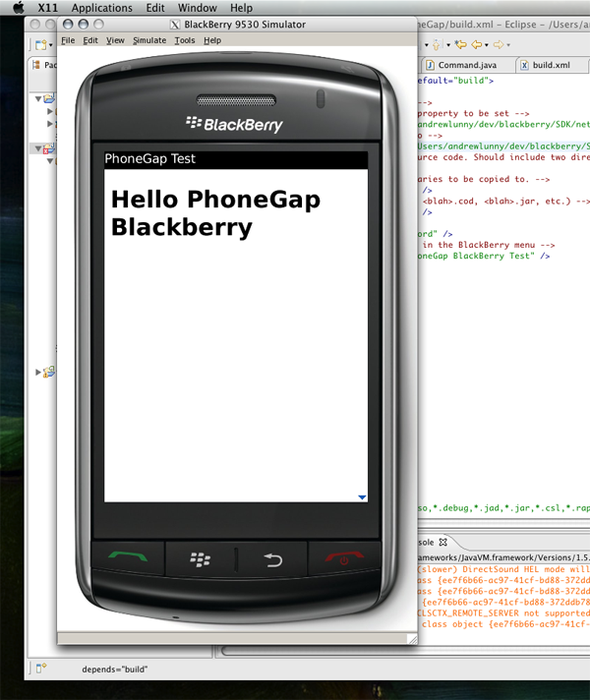This screenshot has height=700, width=590.
Task: Collapse the child node under the error project
Action: point(50,161)
